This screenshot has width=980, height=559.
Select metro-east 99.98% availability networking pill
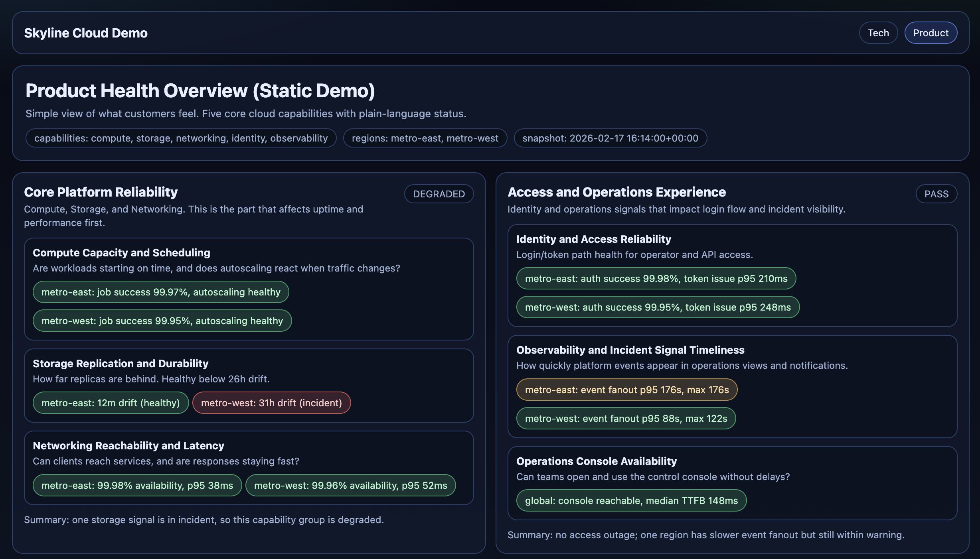[x=137, y=485]
